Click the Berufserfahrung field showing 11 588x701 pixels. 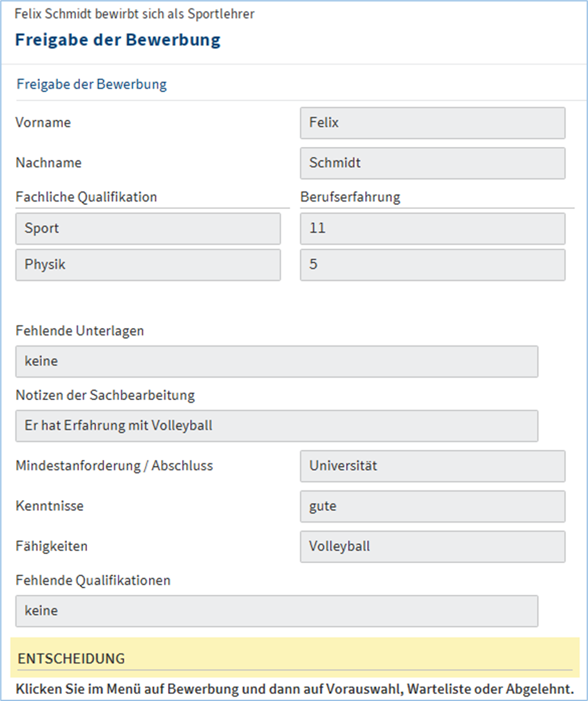(x=432, y=229)
